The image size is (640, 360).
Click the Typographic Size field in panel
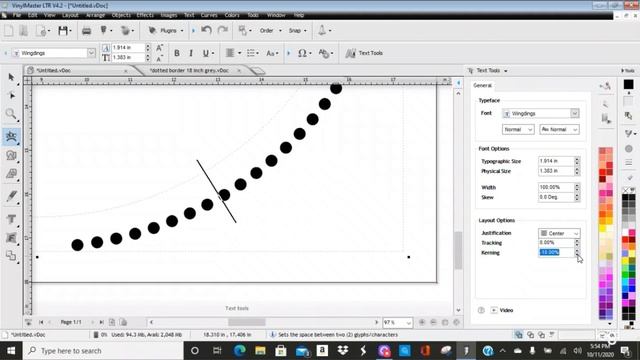coord(556,161)
